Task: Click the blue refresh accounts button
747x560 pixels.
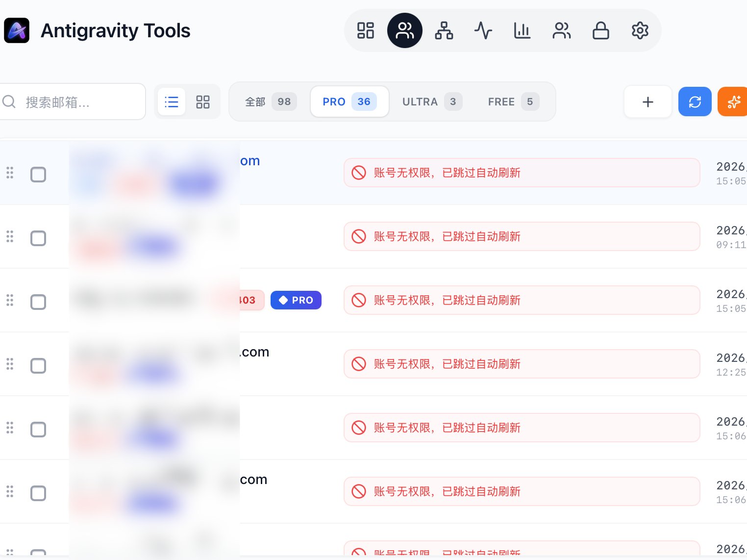Action: tap(695, 102)
